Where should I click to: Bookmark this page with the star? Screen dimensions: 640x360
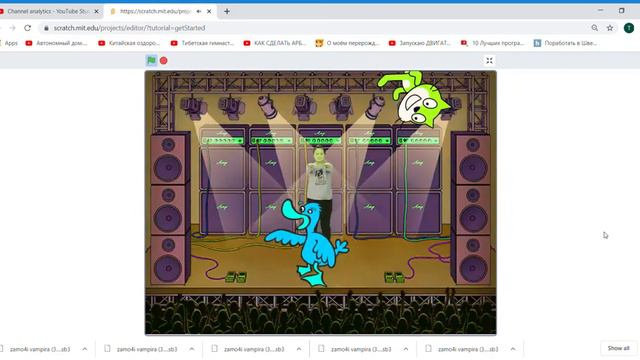[610, 28]
